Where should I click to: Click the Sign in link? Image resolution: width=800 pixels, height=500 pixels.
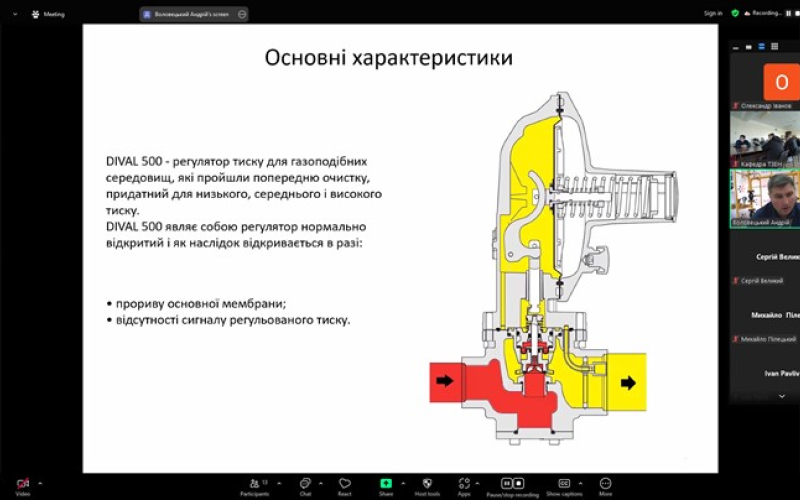[x=713, y=13]
